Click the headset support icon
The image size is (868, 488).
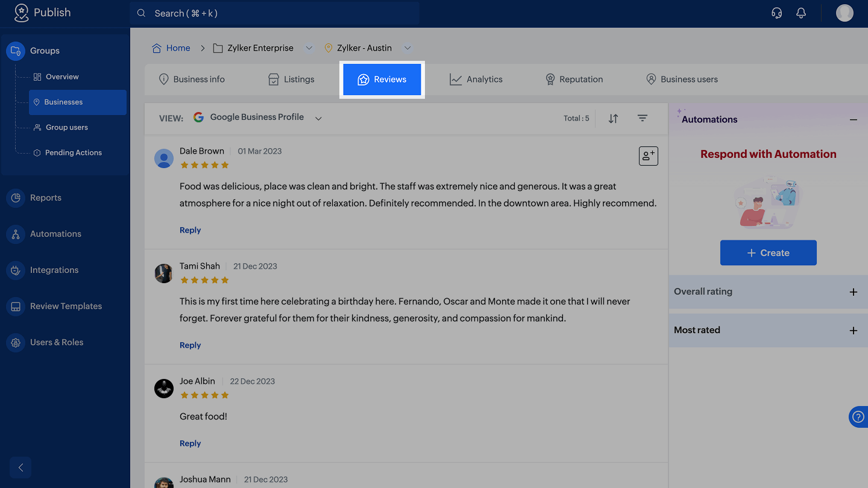pyautogui.click(x=777, y=13)
